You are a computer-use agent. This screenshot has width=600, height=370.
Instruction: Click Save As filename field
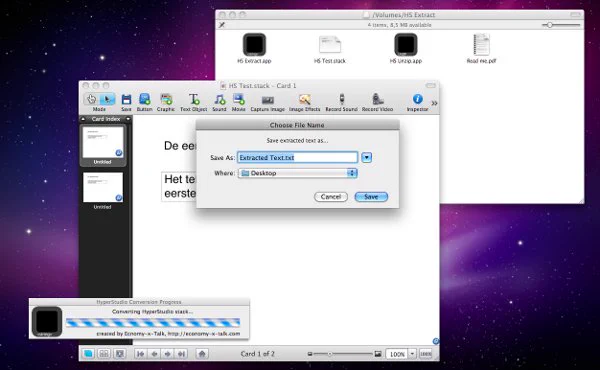[297, 158]
